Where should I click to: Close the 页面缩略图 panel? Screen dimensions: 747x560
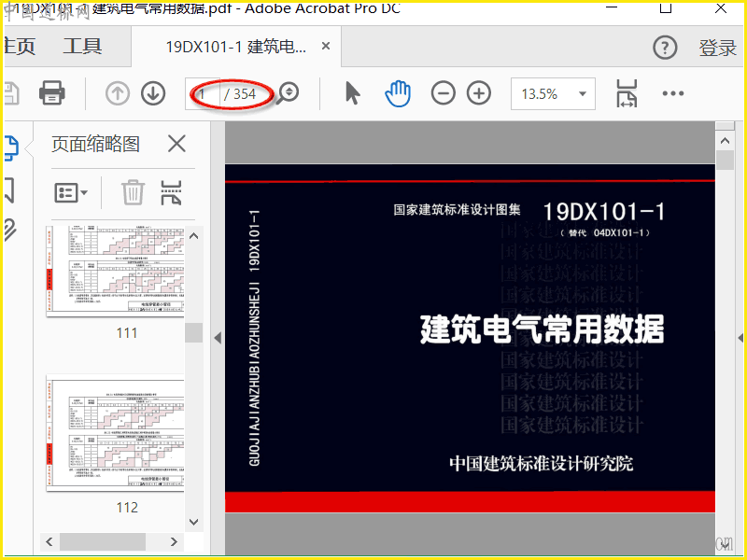[176, 144]
